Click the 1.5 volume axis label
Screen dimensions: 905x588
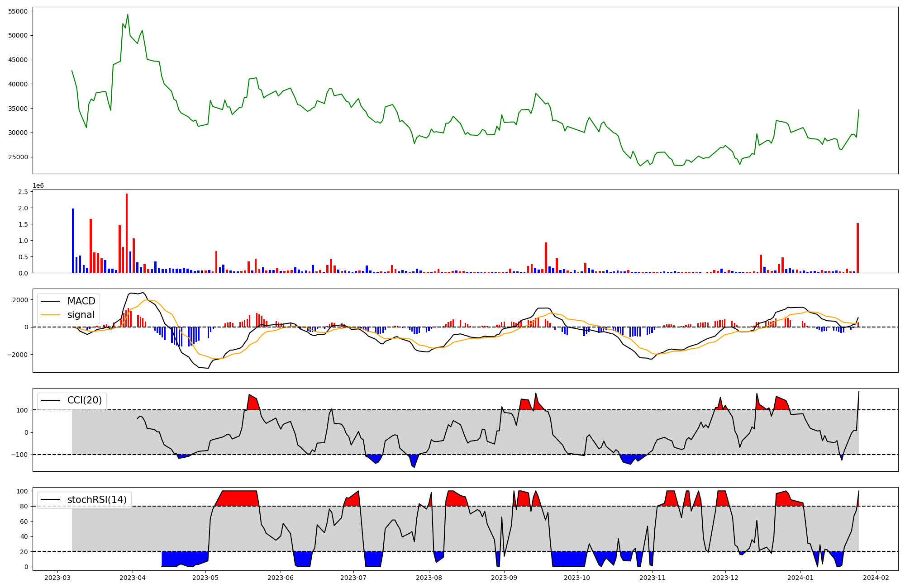click(x=23, y=224)
